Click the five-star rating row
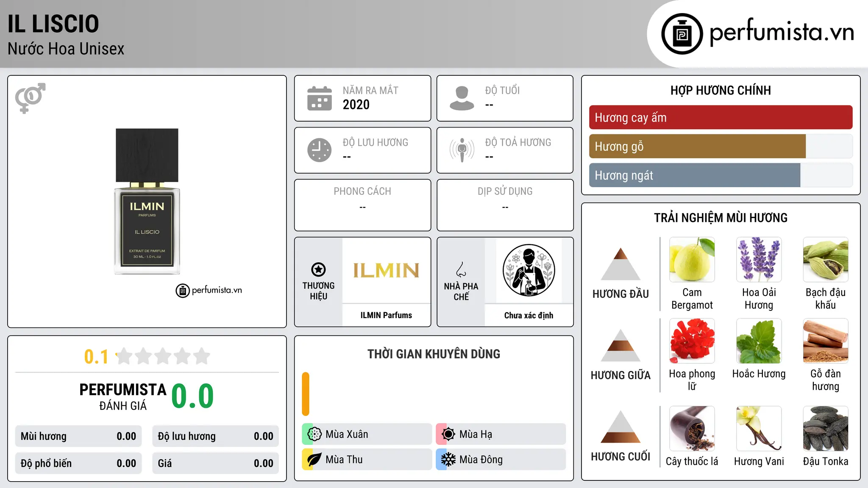This screenshot has height=488, width=868. 163,356
